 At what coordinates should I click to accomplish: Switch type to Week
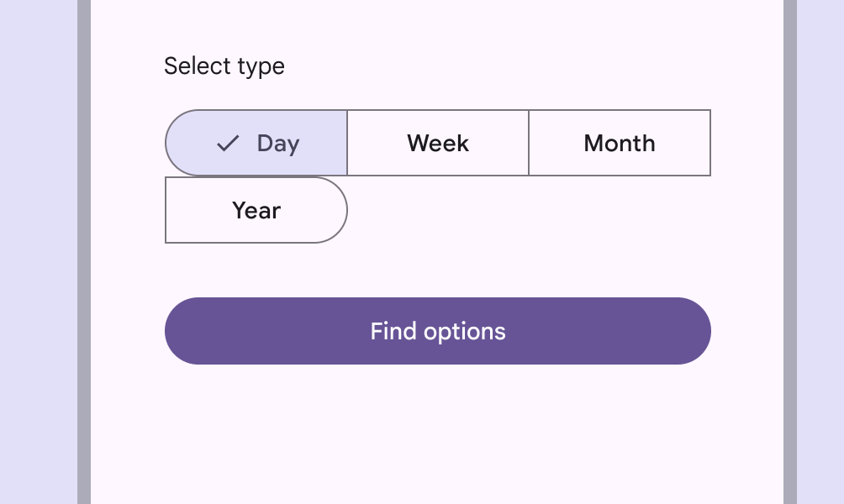click(438, 143)
